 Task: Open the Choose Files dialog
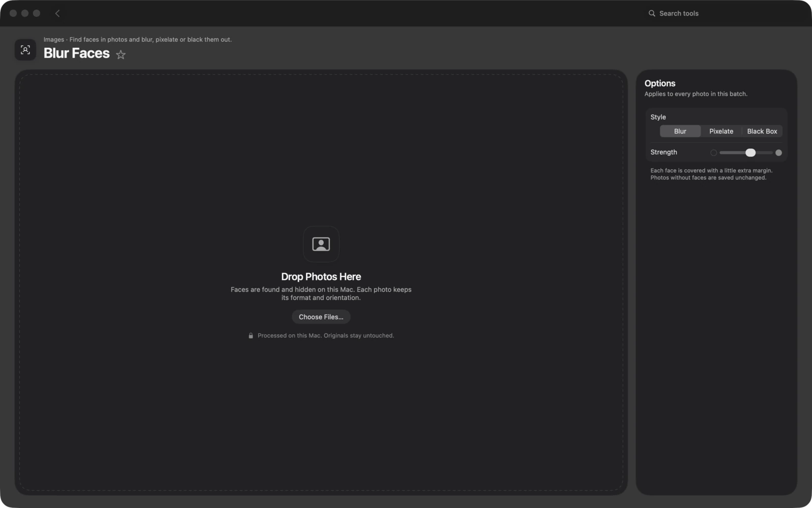click(321, 317)
